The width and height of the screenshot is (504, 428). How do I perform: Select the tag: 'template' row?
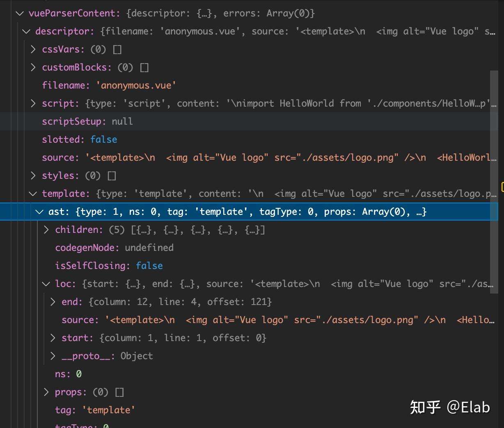click(x=249, y=410)
